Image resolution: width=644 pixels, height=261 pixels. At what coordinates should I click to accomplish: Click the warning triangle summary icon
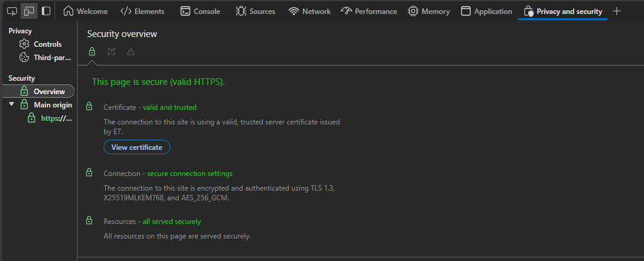(x=131, y=52)
